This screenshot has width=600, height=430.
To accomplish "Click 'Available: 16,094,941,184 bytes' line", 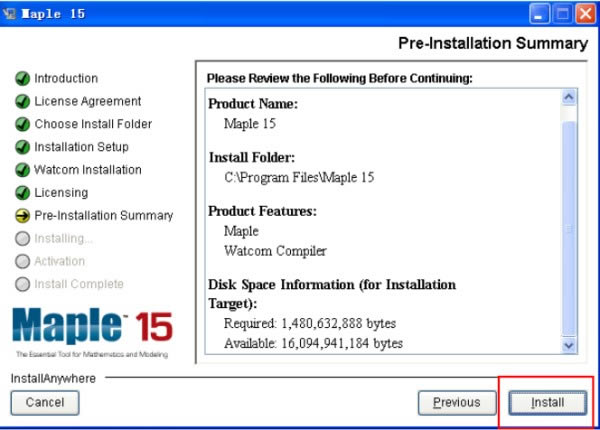I will coord(313,344).
